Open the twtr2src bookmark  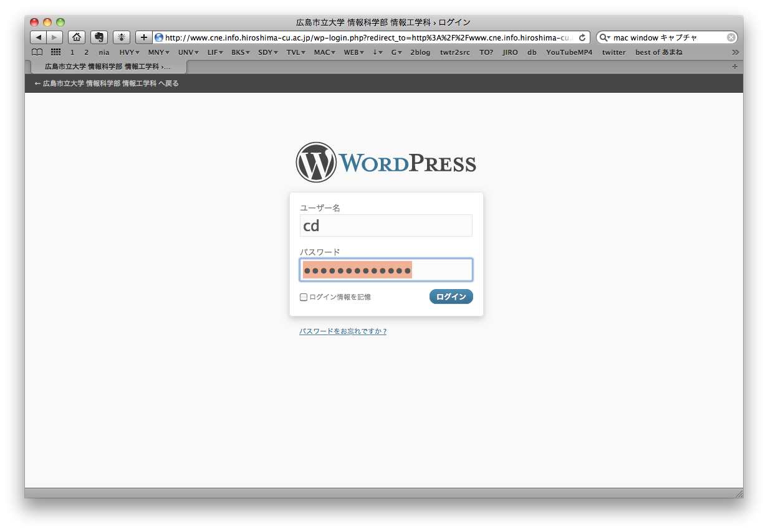[x=455, y=52]
